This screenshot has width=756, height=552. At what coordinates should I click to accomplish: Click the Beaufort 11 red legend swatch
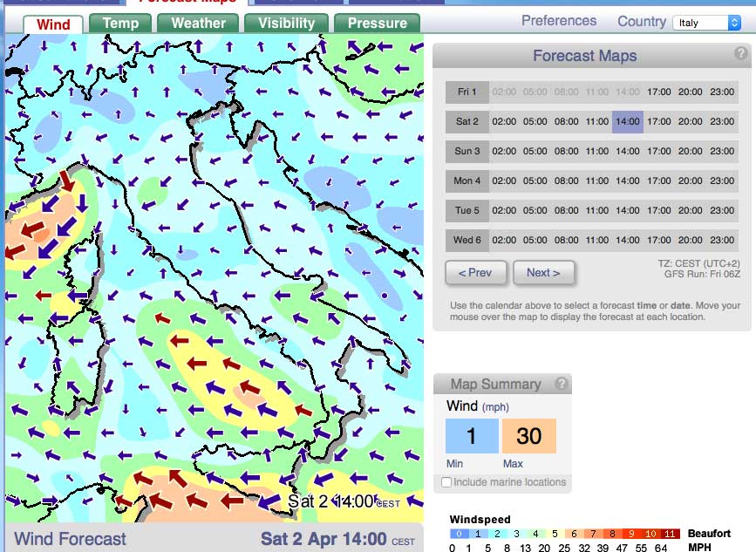point(671,534)
